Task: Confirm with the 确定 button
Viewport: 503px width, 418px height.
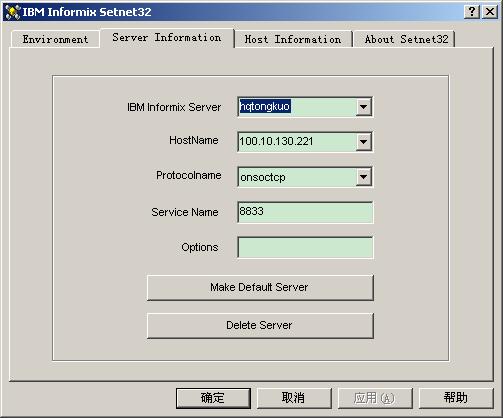Action: pos(213,398)
